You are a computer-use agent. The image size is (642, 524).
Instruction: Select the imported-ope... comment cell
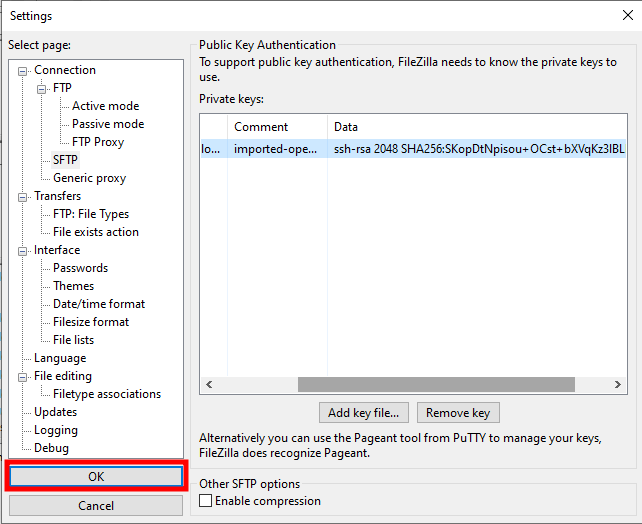click(x=277, y=149)
